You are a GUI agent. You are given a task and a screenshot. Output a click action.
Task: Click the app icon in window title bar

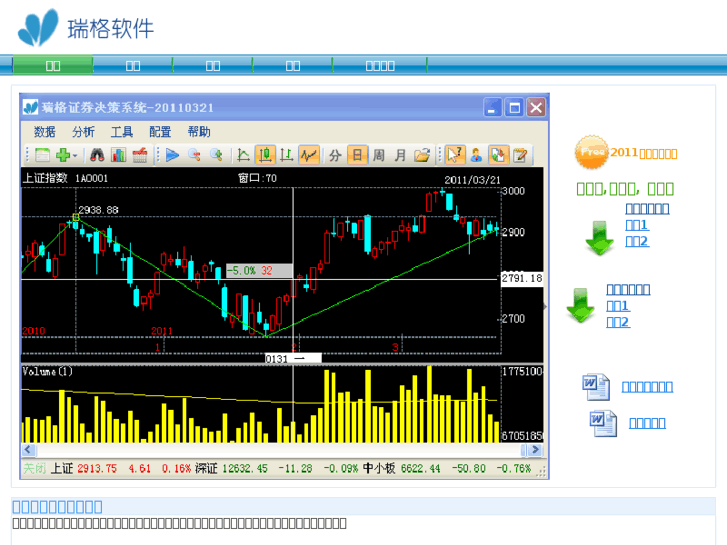pyautogui.click(x=31, y=108)
